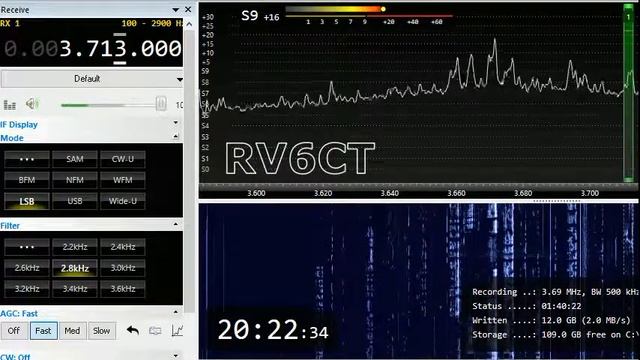Screen dimensions: 640x360
Task: Click the spectrum display bars icon
Action: coord(9,105)
